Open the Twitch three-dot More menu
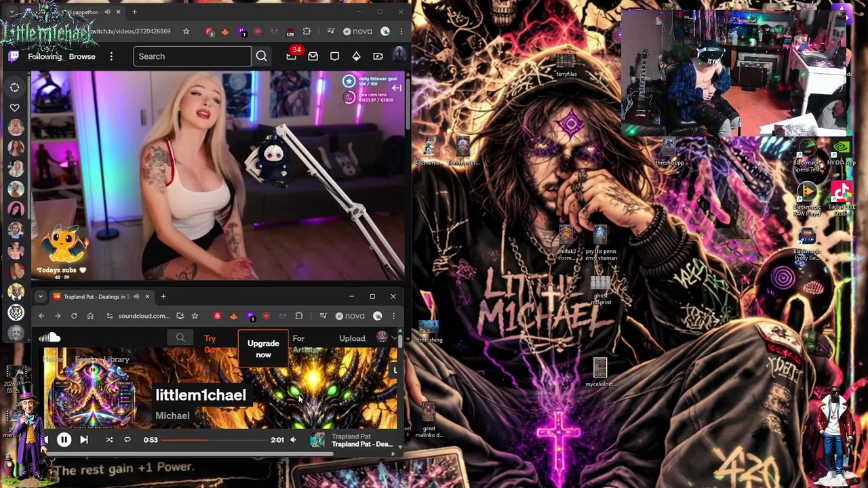Viewport: 868px width, 488px height. (x=111, y=56)
